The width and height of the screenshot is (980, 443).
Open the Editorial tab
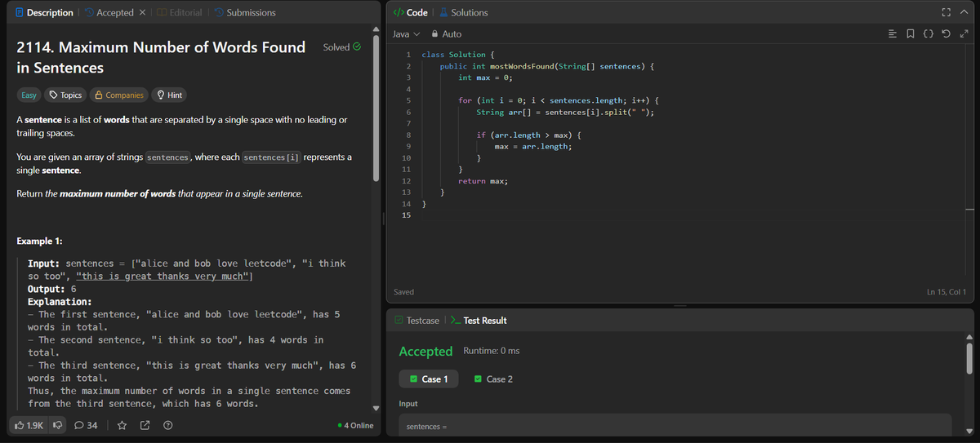tap(180, 12)
